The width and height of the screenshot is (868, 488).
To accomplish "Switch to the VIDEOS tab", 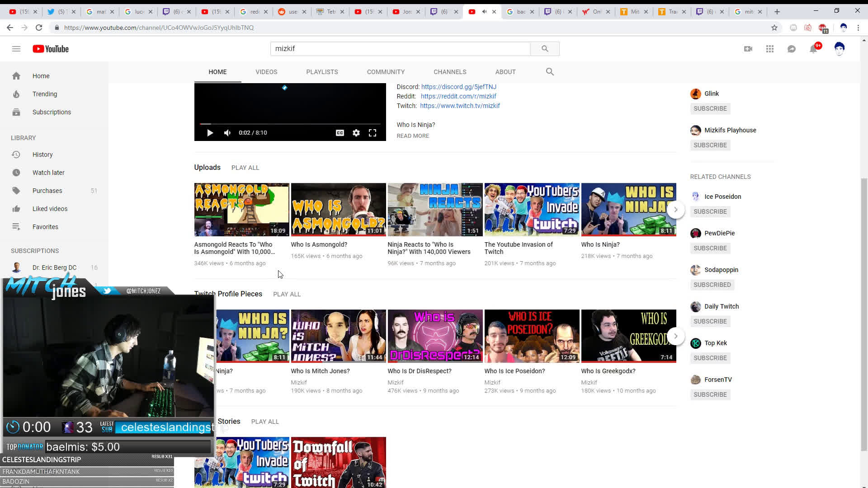I will pyautogui.click(x=266, y=72).
